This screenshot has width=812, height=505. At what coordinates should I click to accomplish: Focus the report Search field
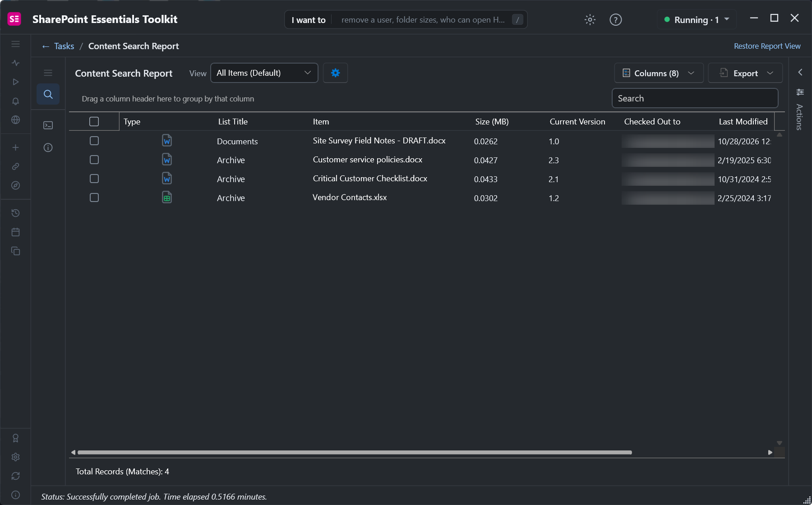point(695,98)
